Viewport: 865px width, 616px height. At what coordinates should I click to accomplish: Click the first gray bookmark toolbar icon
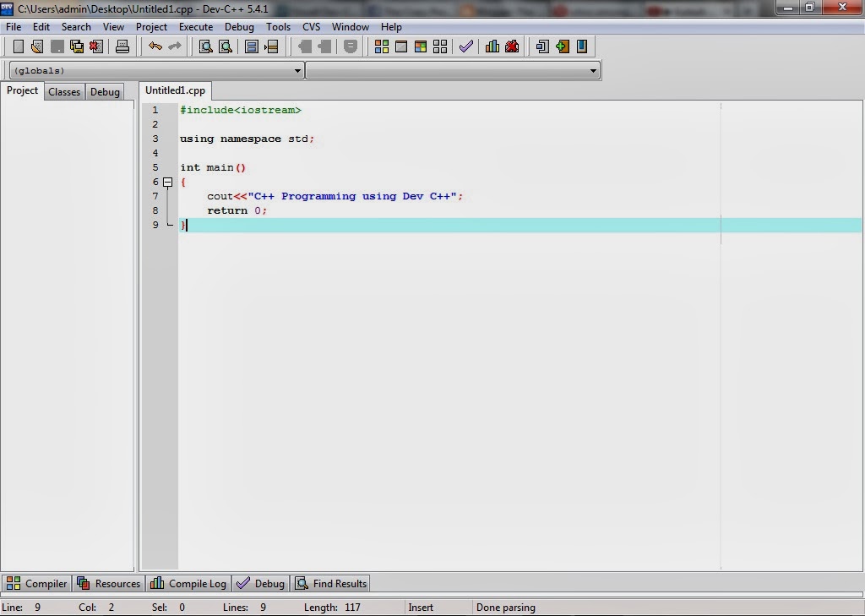tap(304, 47)
